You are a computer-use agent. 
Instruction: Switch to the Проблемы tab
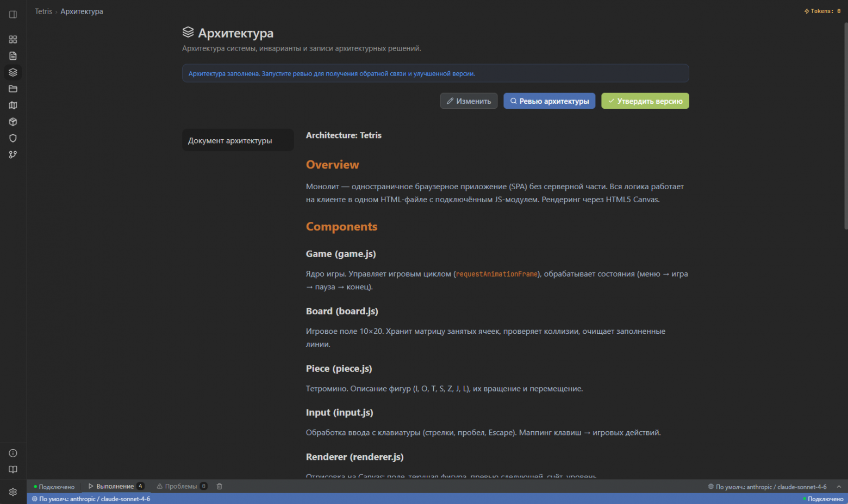coord(182,487)
